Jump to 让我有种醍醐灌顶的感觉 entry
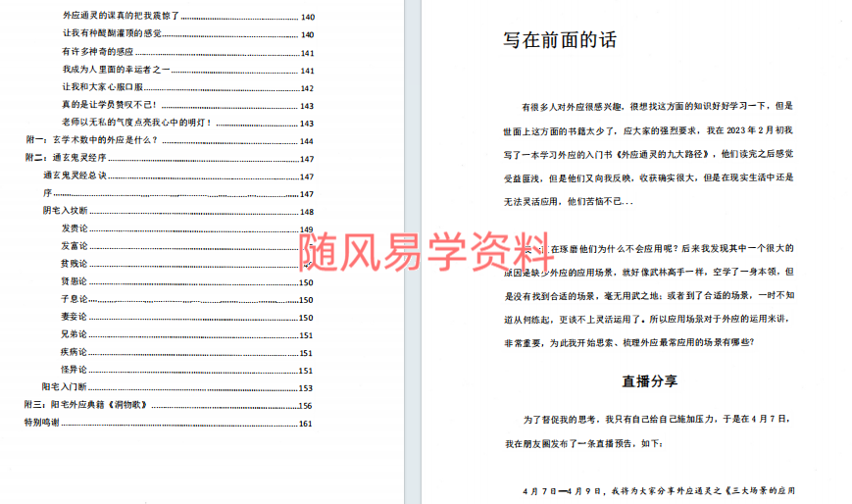852x504 pixels. tap(112, 35)
